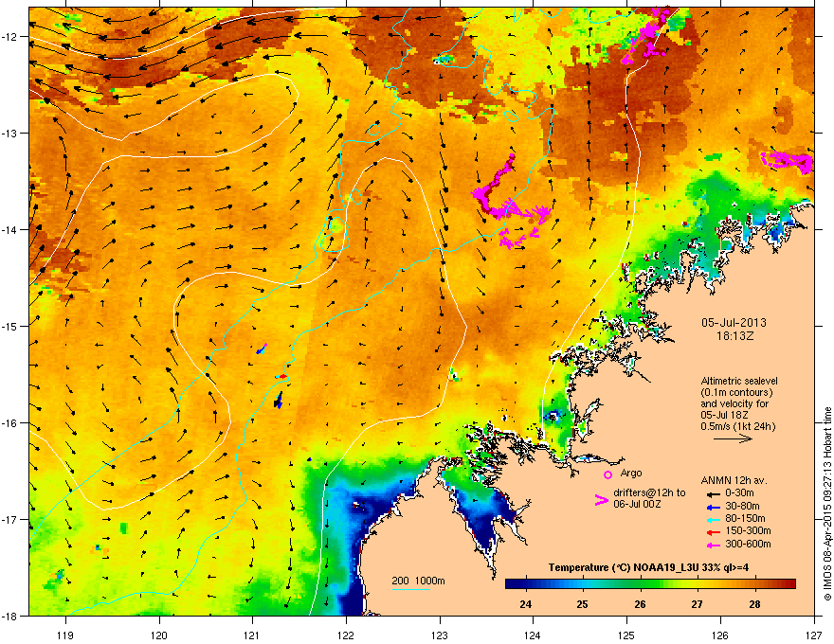The image size is (834, 644).
Task: Click the dark blue current marker near 121.3E, 15.8S
Action: point(279,401)
